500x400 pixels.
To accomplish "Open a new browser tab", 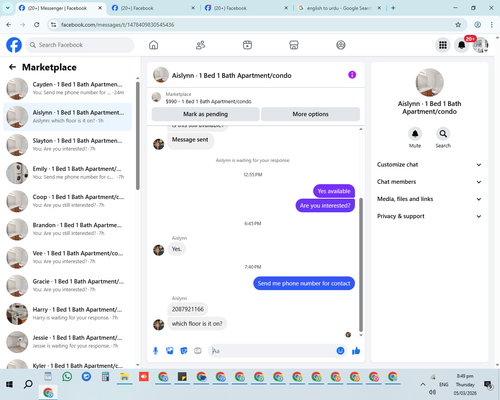I will click(393, 8).
